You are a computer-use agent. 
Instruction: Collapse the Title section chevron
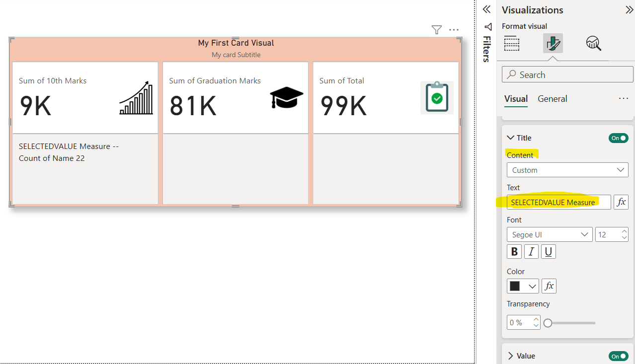pyautogui.click(x=510, y=138)
